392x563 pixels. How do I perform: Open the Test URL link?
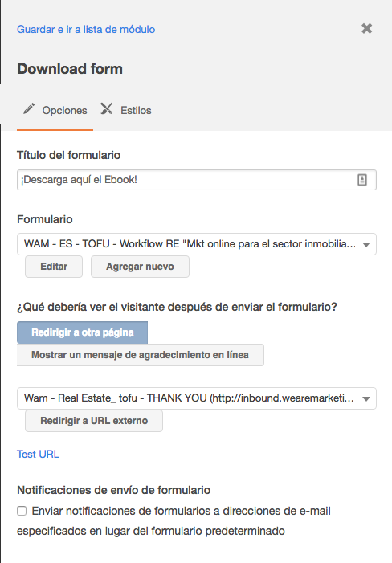click(x=38, y=455)
